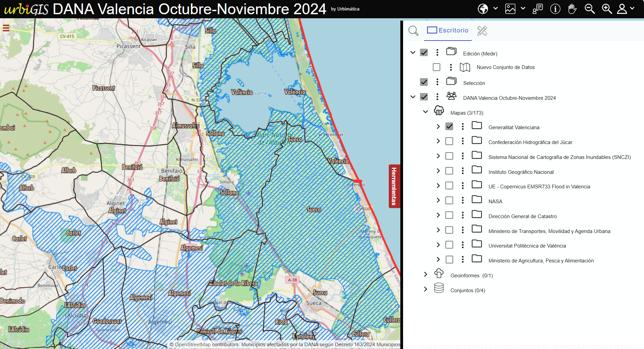
Task: Collapse the Mapas (3/173) group
Action: (426, 112)
